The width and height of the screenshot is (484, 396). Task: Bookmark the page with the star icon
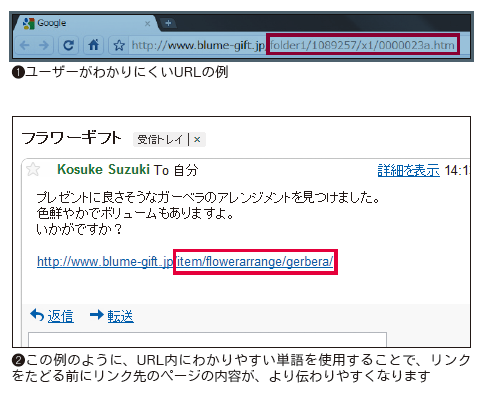pos(119,45)
